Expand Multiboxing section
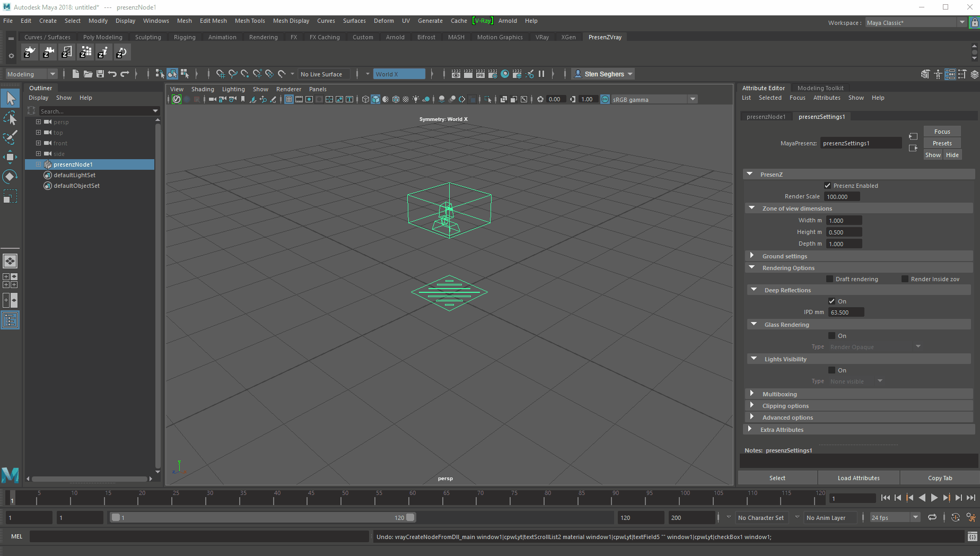 click(x=751, y=394)
